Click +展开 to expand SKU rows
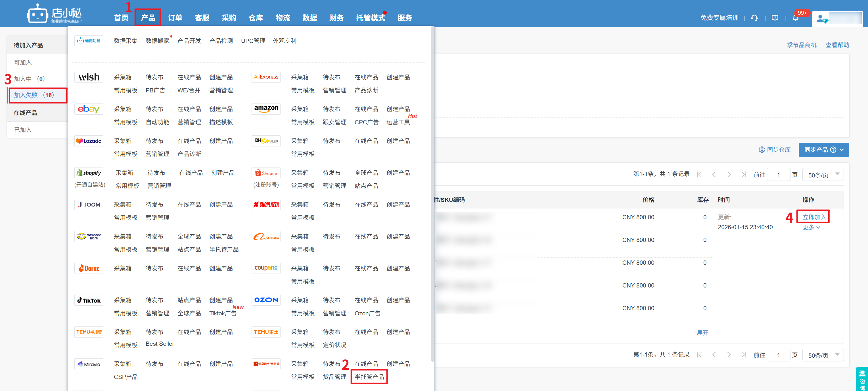This screenshot has height=391, width=868. [700, 333]
